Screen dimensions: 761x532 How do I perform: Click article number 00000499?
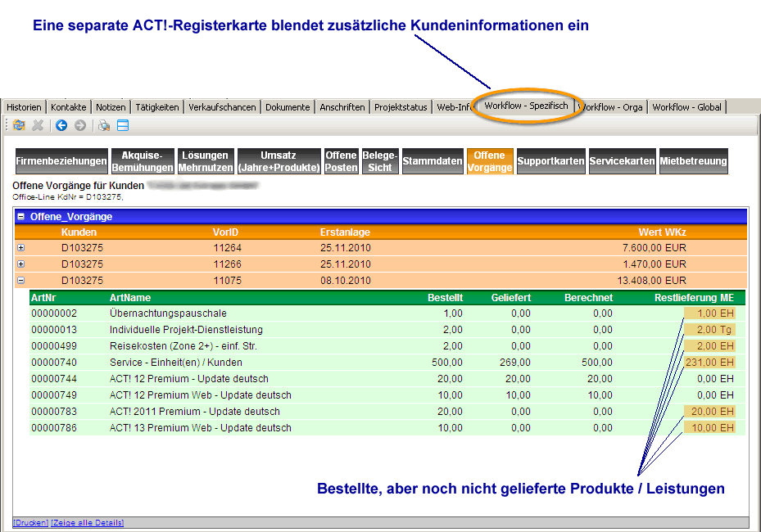(54, 346)
